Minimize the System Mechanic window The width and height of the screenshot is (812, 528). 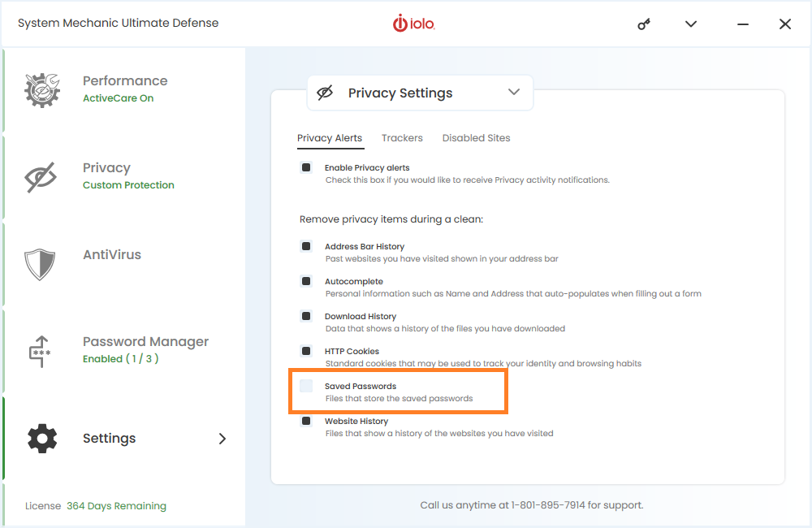(743, 24)
